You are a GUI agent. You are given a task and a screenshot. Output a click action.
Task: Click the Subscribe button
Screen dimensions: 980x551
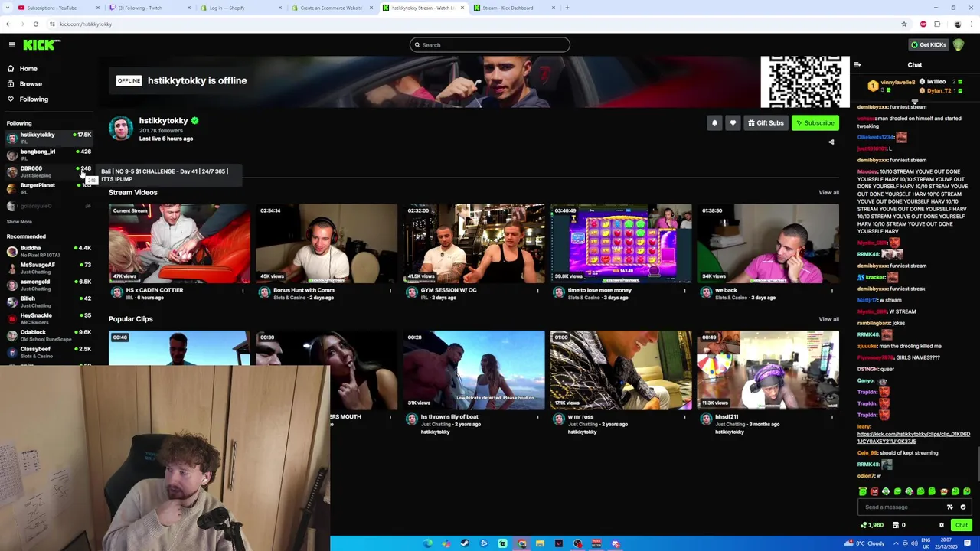click(x=815, y=123)
